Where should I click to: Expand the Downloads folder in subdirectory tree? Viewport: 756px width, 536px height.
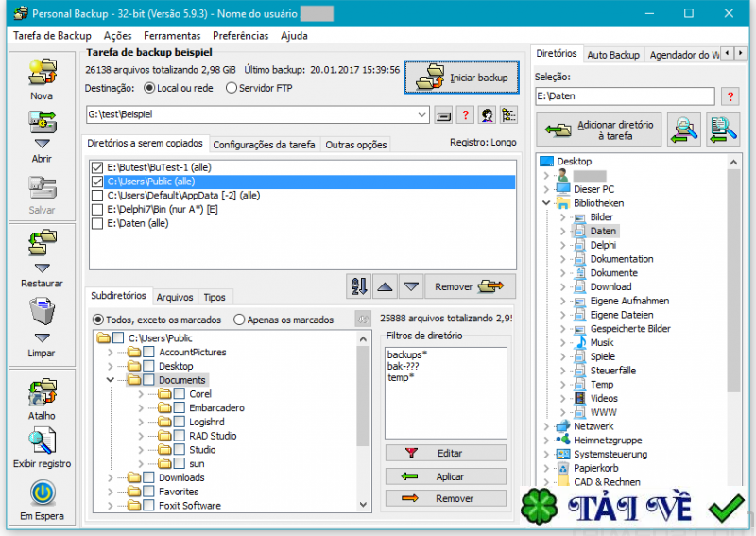tap(111, 477)
